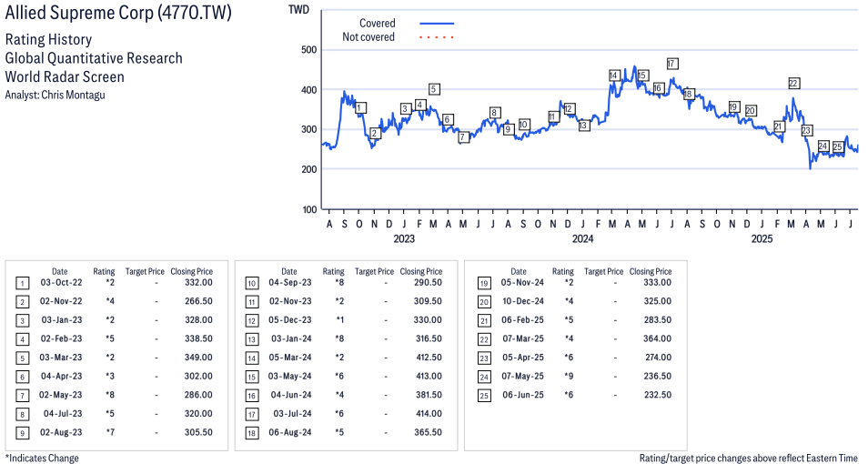The width and height of the screenshot is (868, 464).
Task: Click chart marker 12 on the price chart
Action: [569, 109]
